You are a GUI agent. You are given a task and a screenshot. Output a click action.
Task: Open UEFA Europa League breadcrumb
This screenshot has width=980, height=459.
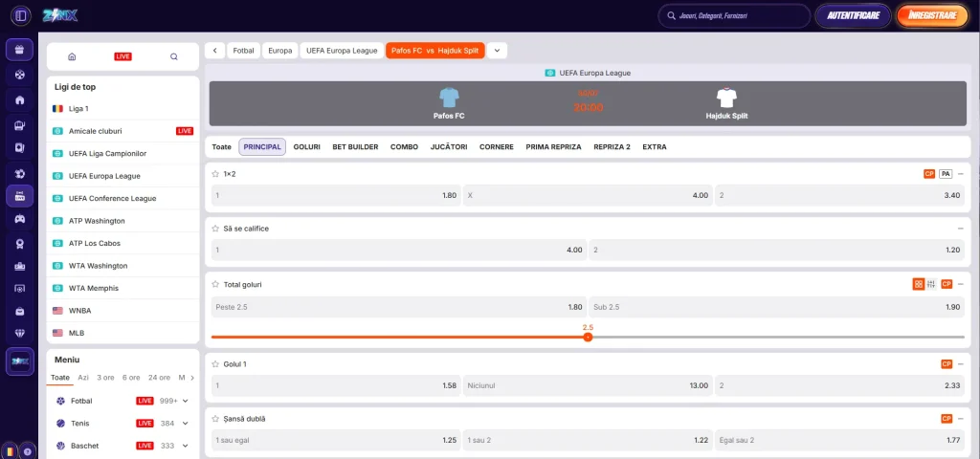[x=342, y=51]
